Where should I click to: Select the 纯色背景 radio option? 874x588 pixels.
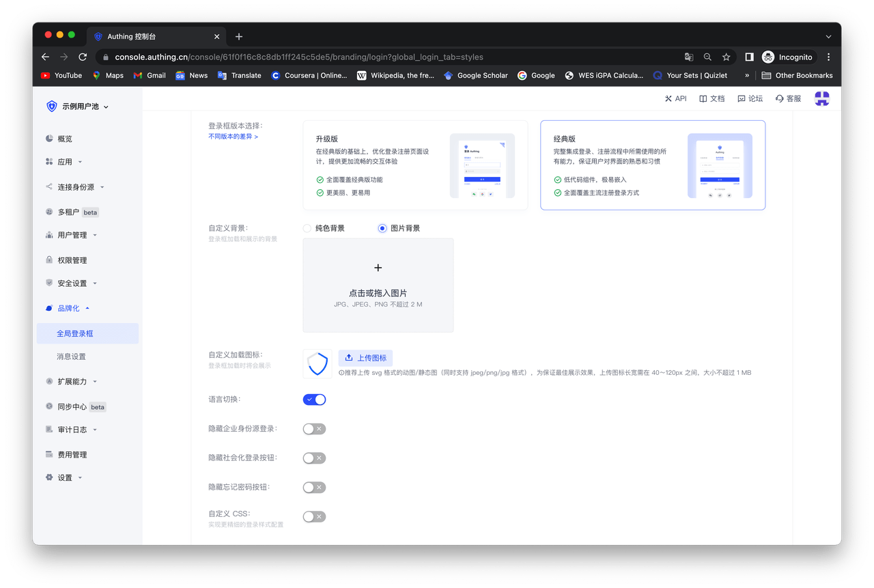click(307, 228)
